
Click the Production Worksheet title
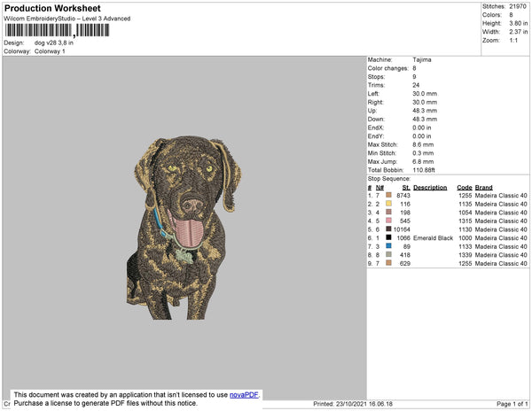point(52,9)
